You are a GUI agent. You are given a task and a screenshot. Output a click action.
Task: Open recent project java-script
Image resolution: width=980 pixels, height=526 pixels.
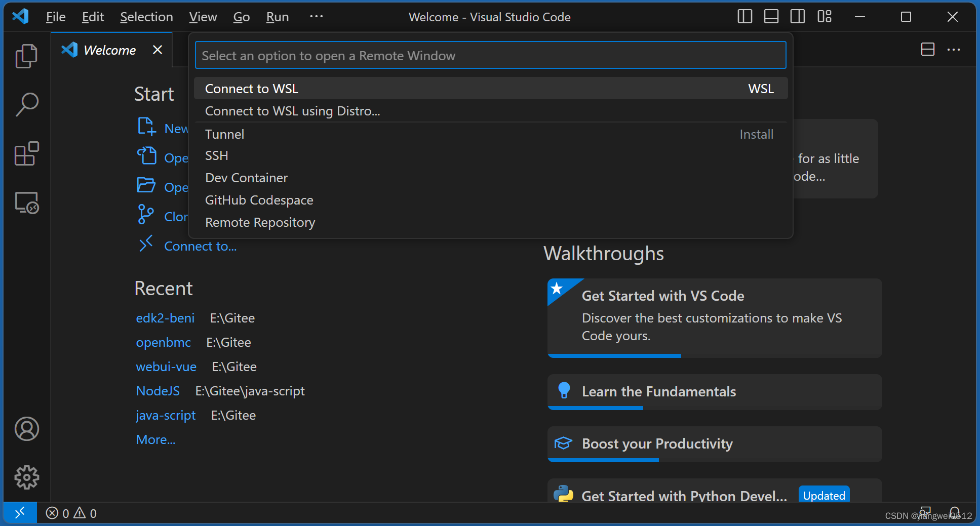[x=166, y=415]
